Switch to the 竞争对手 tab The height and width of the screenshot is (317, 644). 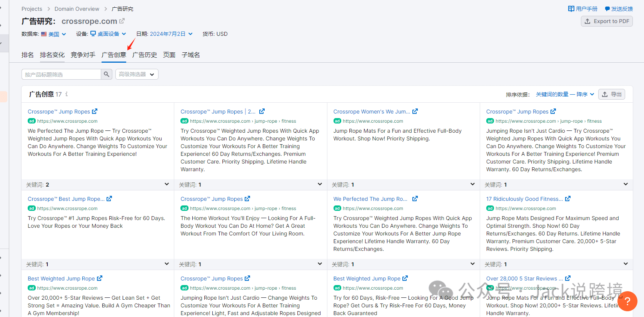click(83, 55)
